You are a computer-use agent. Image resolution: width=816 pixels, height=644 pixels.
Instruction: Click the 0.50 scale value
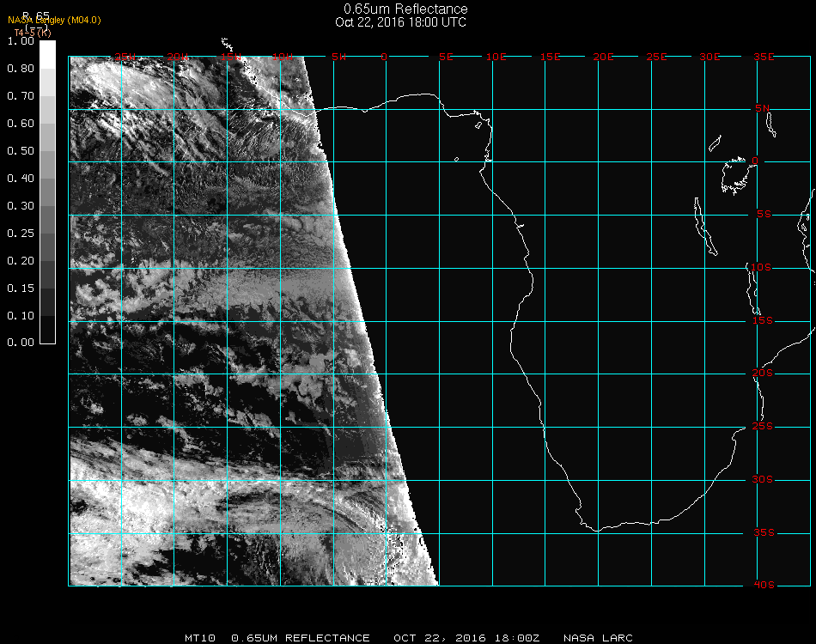pyautogui.click(x=21, y=151)
